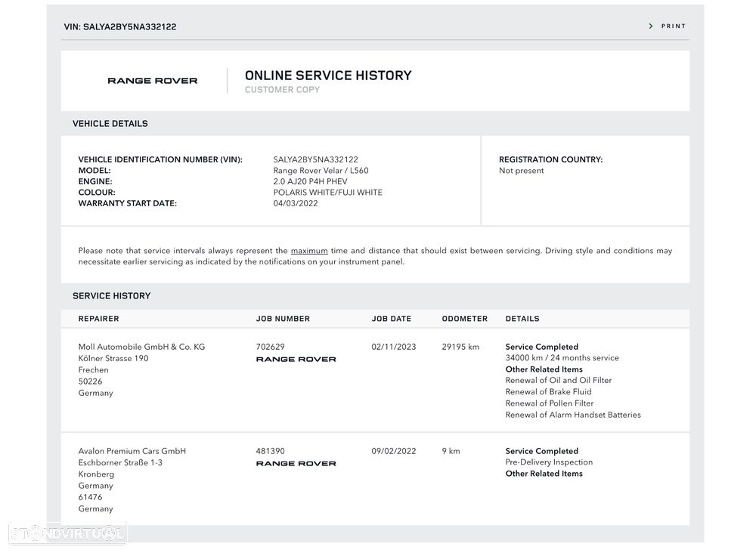Click the Odometer column header
Screen dimensions: 756x553
[x=464, y=319]
